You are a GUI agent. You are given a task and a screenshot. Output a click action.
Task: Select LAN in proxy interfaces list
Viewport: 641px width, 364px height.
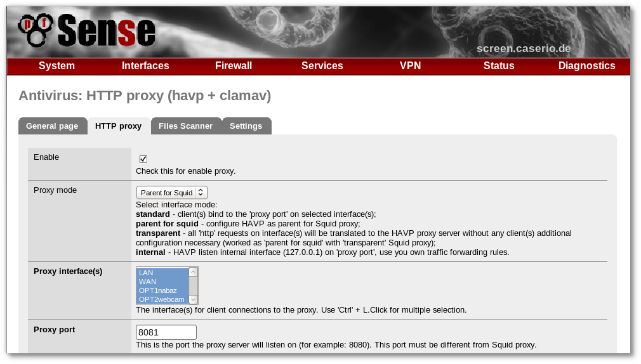click(x=162, y=273)
